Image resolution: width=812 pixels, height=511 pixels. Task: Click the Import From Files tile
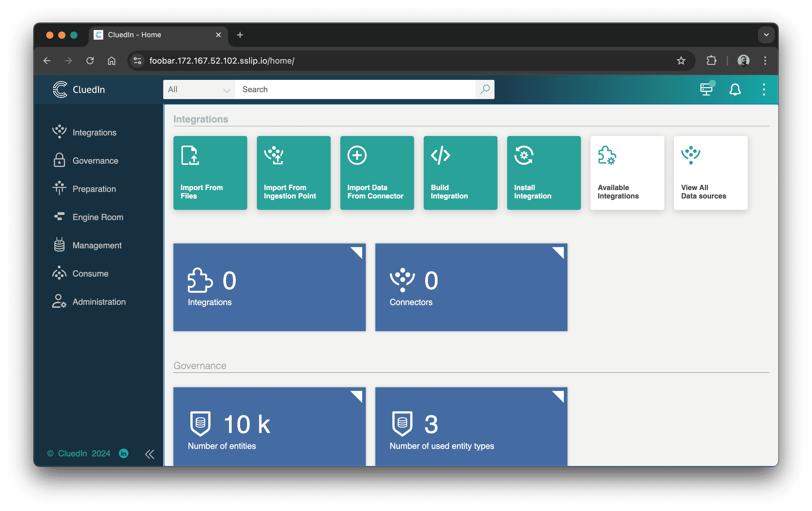210,173
